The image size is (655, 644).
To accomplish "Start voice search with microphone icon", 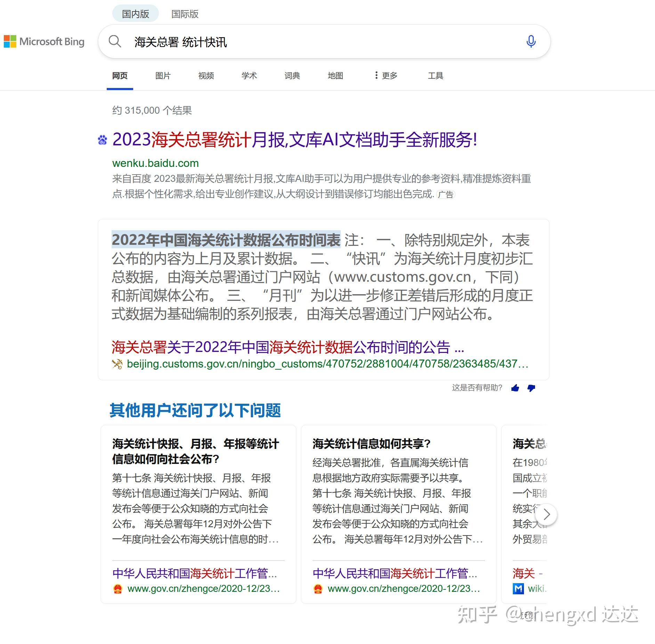I will point(531,41).
